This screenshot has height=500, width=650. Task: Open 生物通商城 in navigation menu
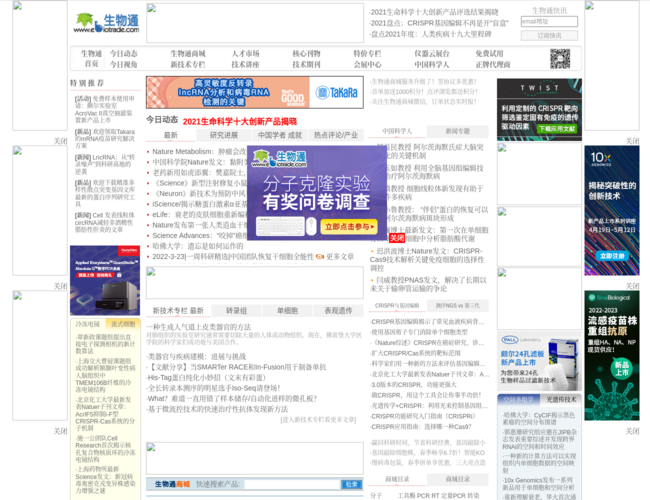tap(187, 54)
